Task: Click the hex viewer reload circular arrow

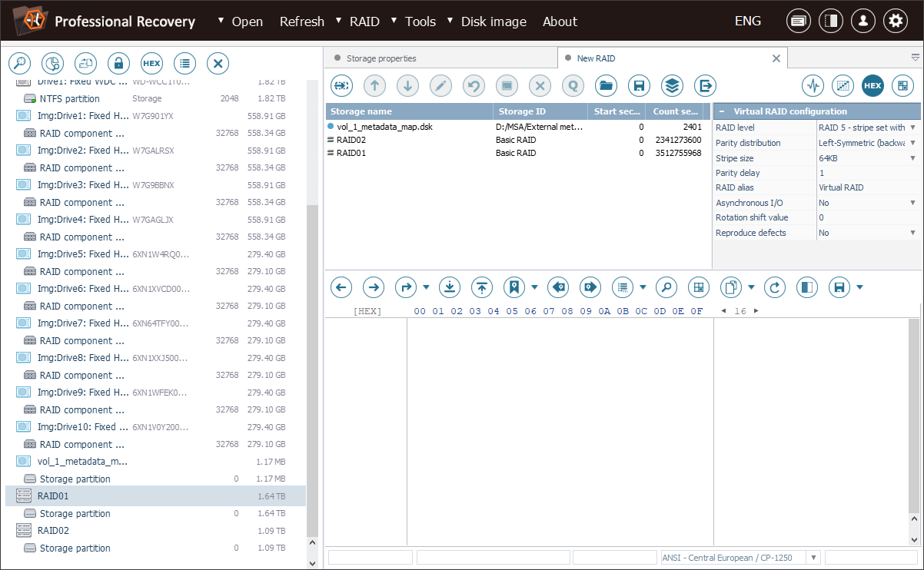Action: pos(775,287)
